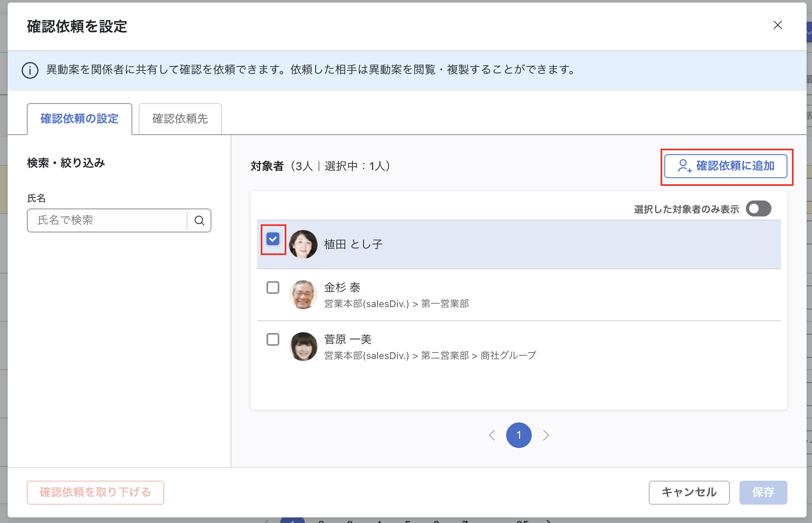Image resolution: width=812 pixels, height=523 pixels.
Task: Click the info icon in banner
Action: tap(30, 70)
